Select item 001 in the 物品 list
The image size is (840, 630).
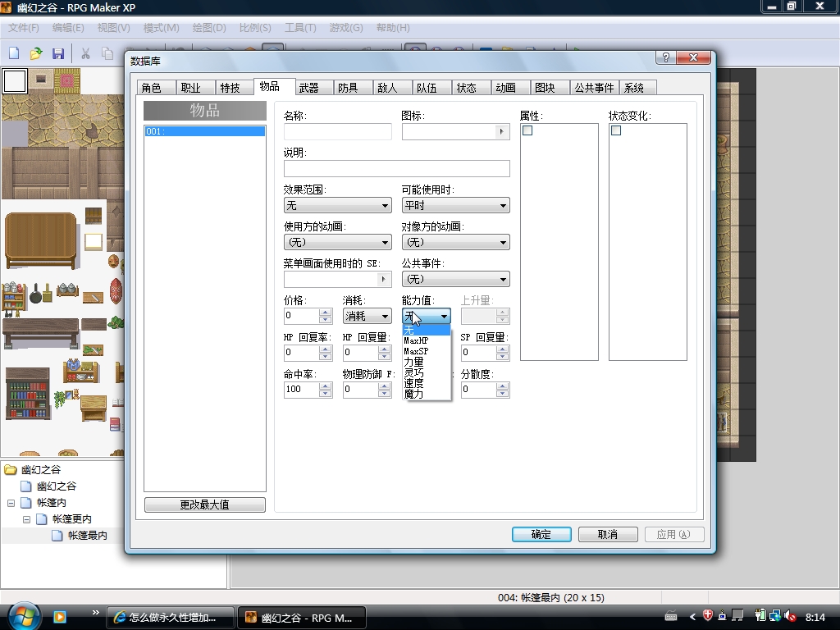click(204, 131)
